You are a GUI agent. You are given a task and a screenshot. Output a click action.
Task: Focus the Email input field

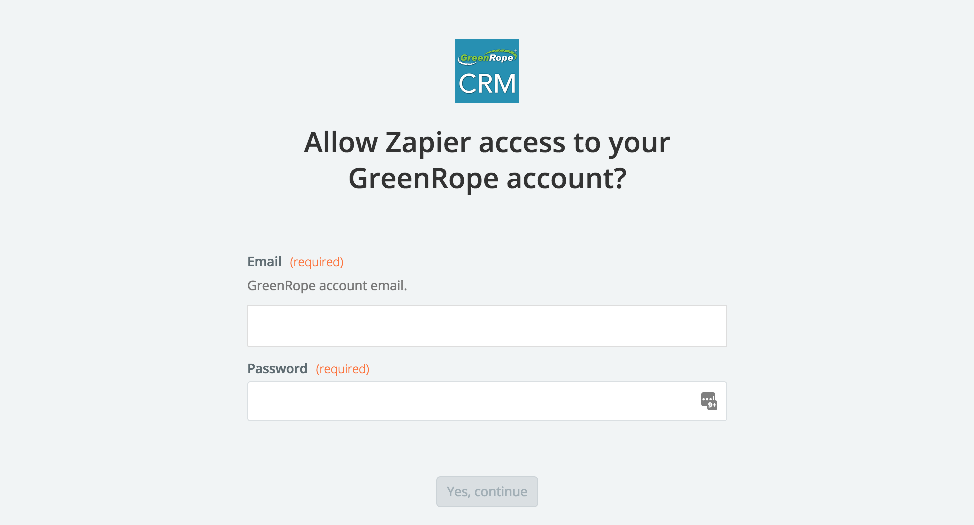pos(486,326)
